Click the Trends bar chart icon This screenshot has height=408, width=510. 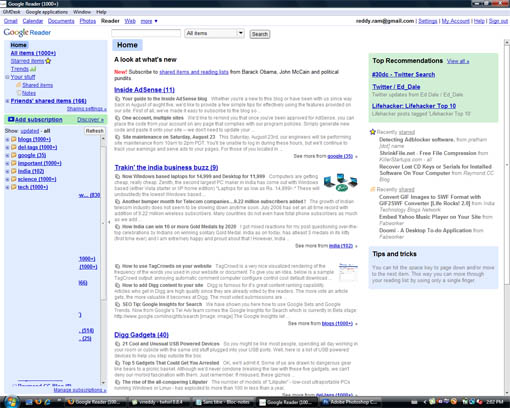33,69
